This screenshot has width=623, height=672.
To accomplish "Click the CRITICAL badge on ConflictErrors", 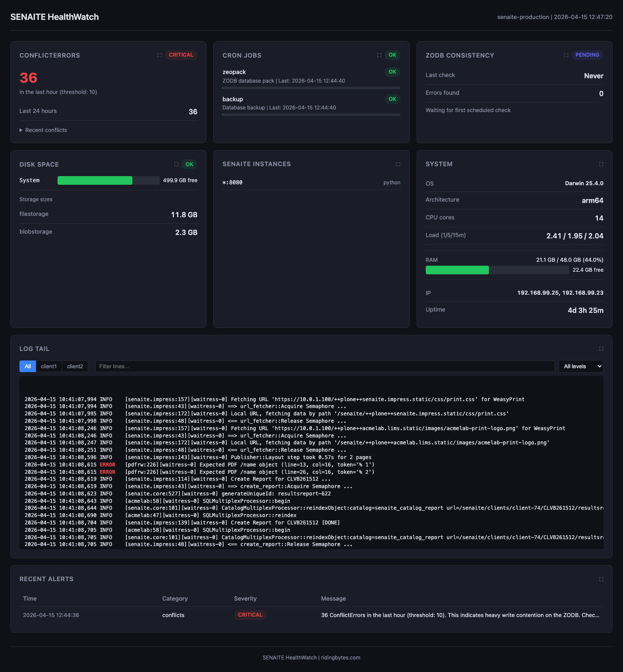I will point(181,55).
